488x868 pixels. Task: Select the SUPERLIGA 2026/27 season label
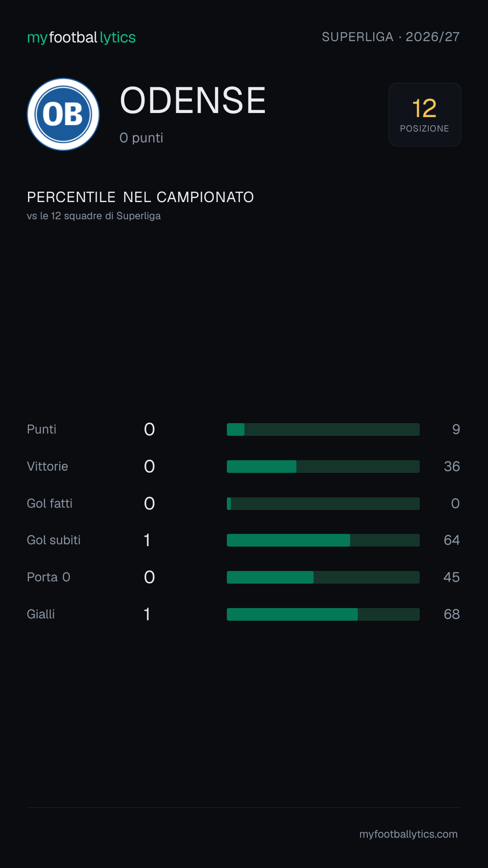(x=391, y=37)
